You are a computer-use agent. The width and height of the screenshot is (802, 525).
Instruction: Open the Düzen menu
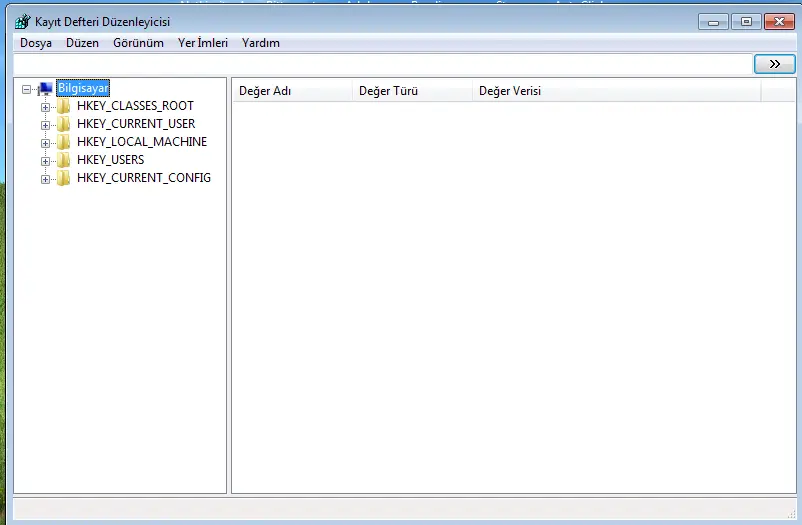pos(82,43)
